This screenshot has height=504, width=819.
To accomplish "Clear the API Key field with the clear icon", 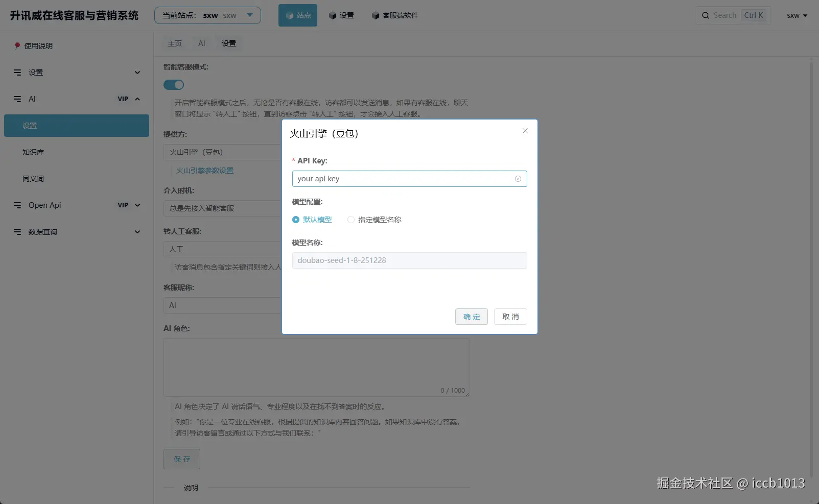I will click(x=518, y=179).
